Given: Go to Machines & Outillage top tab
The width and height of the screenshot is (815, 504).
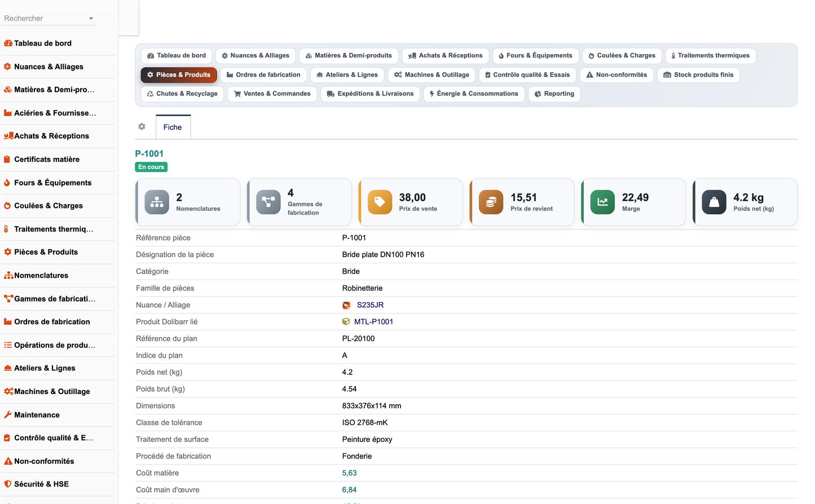Looking at the screenshot, I should pos(432,75).
